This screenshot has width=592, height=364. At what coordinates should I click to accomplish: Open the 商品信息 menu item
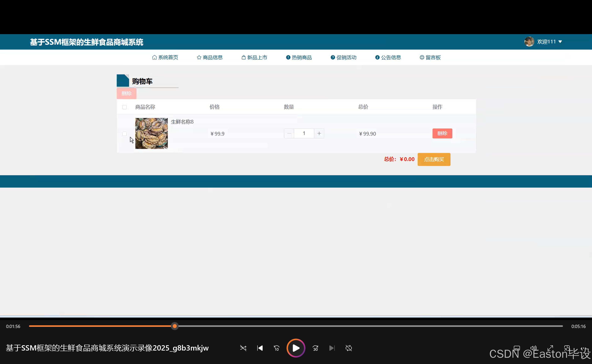coord(210,57)
